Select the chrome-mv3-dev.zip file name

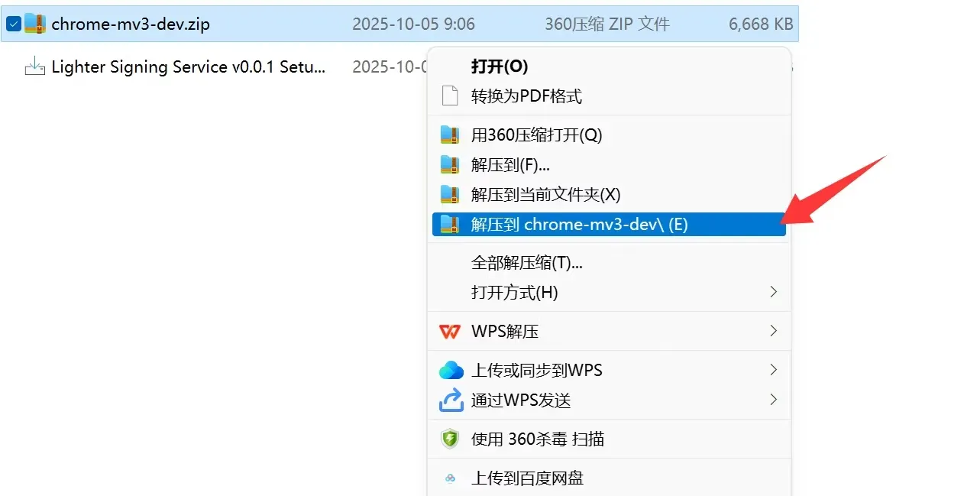[x=131, y=24]
